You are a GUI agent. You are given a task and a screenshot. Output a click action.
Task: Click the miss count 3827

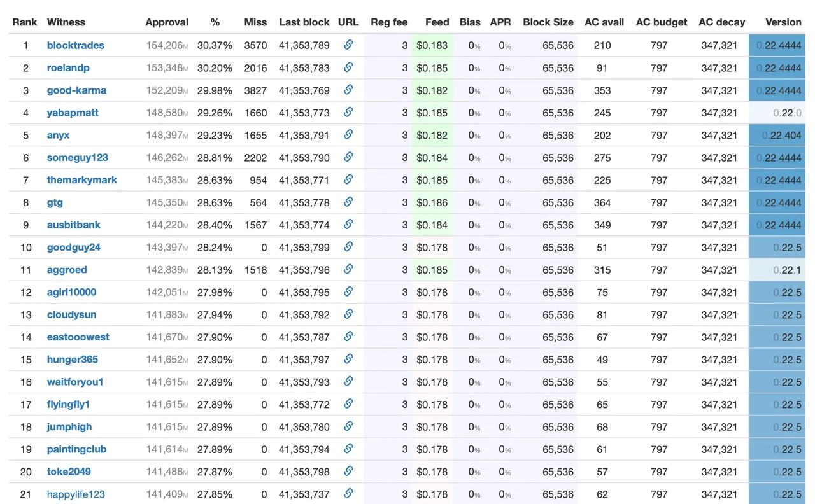point(255,90)
